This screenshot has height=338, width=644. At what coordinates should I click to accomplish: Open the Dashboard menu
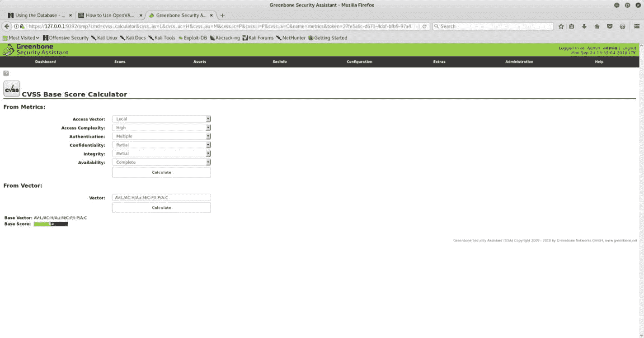tap(46, 62)
